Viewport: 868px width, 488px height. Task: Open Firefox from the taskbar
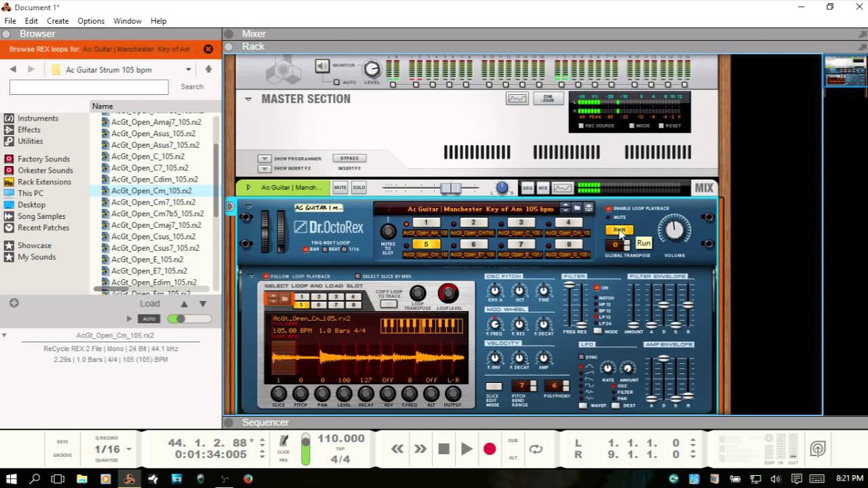point(248,479)
